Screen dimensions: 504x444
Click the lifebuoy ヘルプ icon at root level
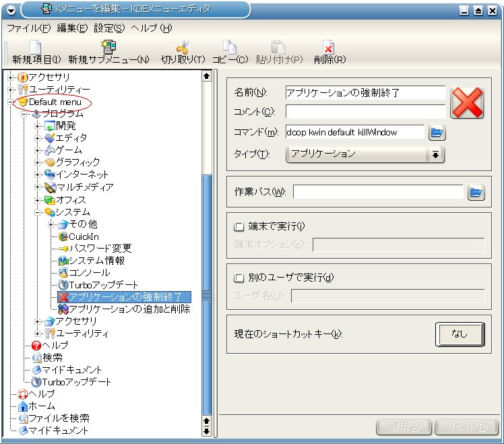(22, 394)
